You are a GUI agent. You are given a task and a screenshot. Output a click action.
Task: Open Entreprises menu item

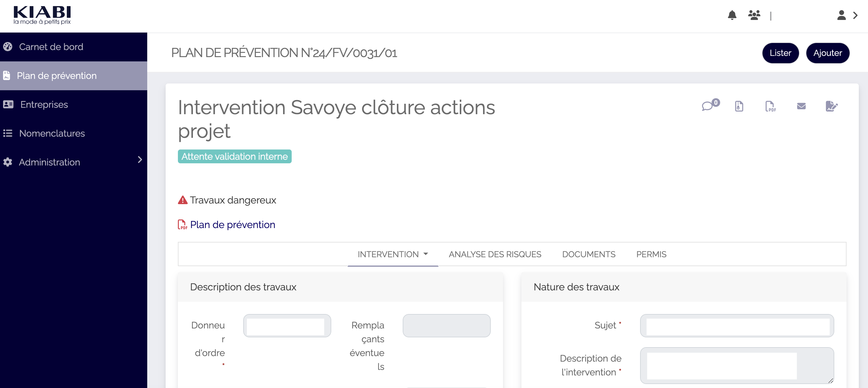73,104
